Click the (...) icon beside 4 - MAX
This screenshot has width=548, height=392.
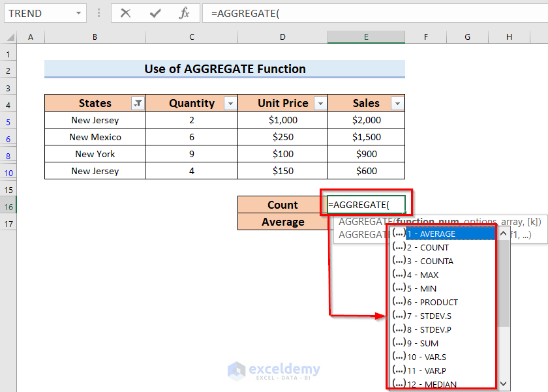tap(400, 275)
